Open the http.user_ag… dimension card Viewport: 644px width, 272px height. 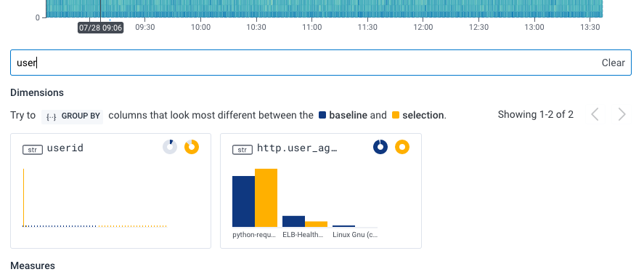(x=321, y=191)
